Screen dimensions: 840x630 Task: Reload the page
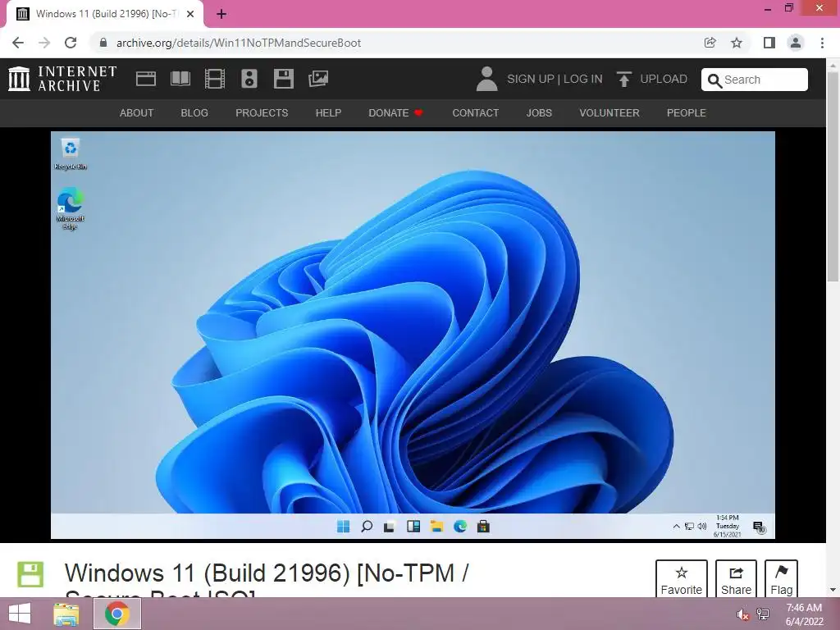click(71, 43)
